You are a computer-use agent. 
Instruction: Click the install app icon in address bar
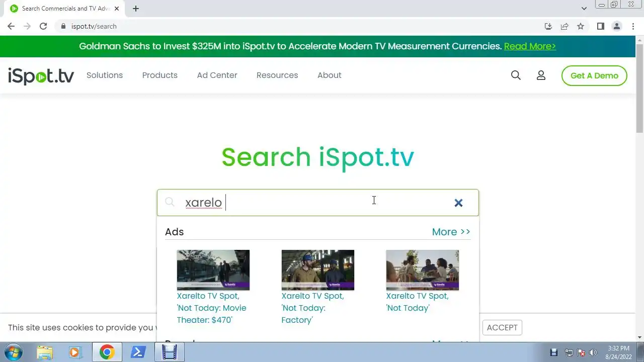[548, 26]
